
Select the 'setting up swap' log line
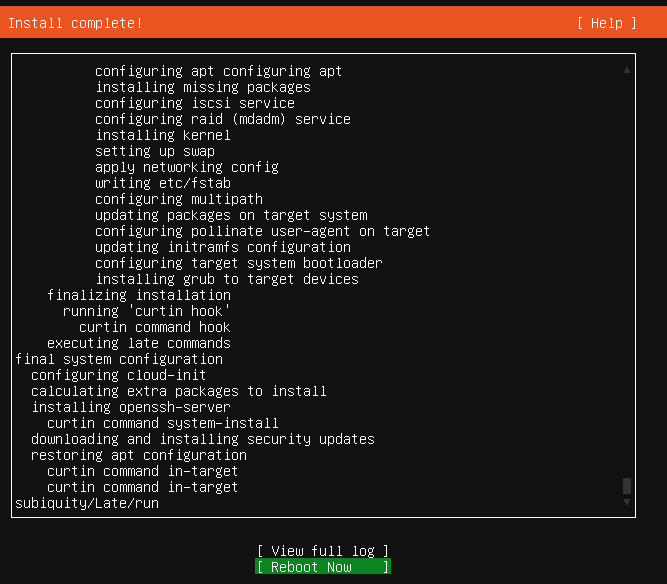click(x=155, y=151)
